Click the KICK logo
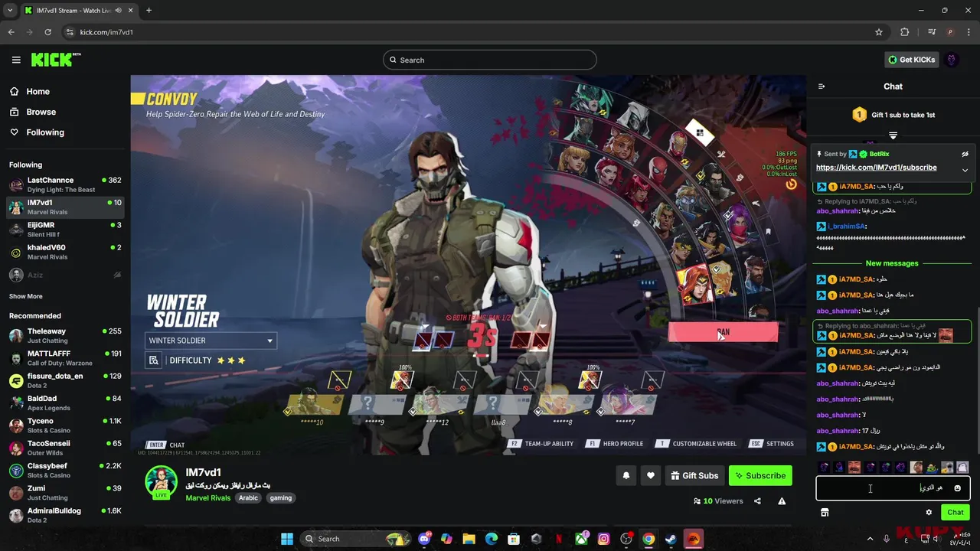This screenshot has width=980, height=551. [55, 60]
